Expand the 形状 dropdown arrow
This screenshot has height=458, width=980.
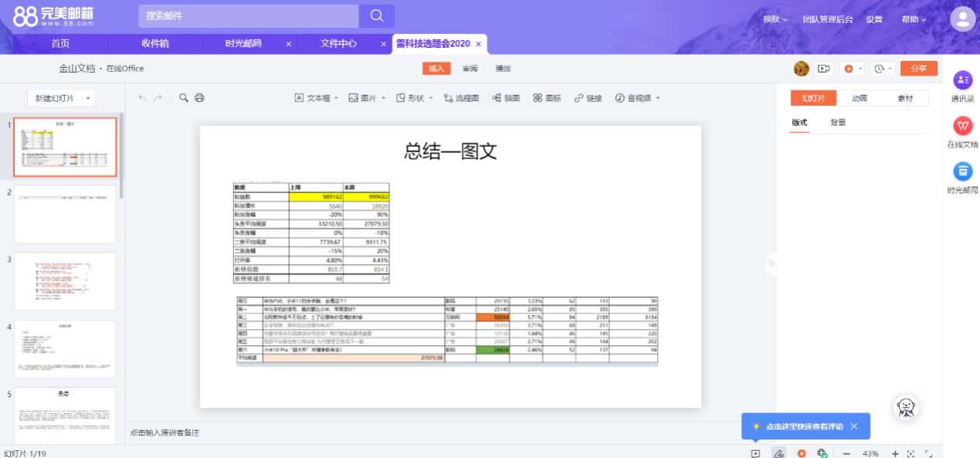pos(431,99)
